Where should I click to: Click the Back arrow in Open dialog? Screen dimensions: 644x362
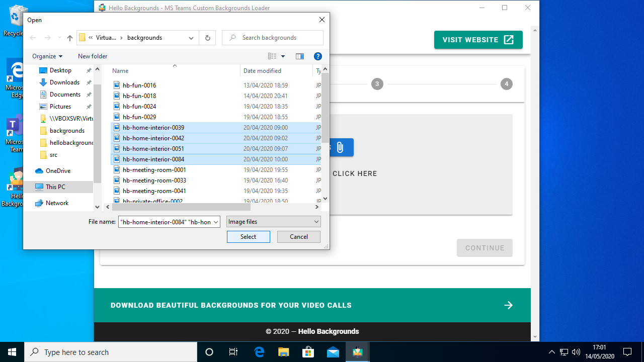point(33,38)
